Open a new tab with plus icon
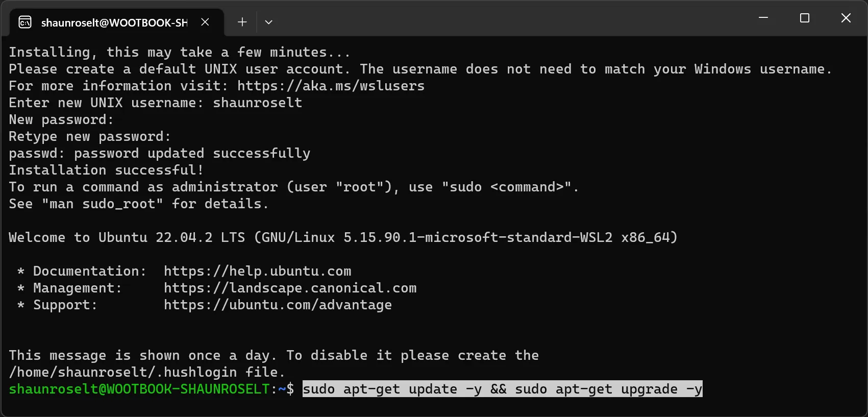Viewport: 868px width, 417px height. [x=242, y=22]
